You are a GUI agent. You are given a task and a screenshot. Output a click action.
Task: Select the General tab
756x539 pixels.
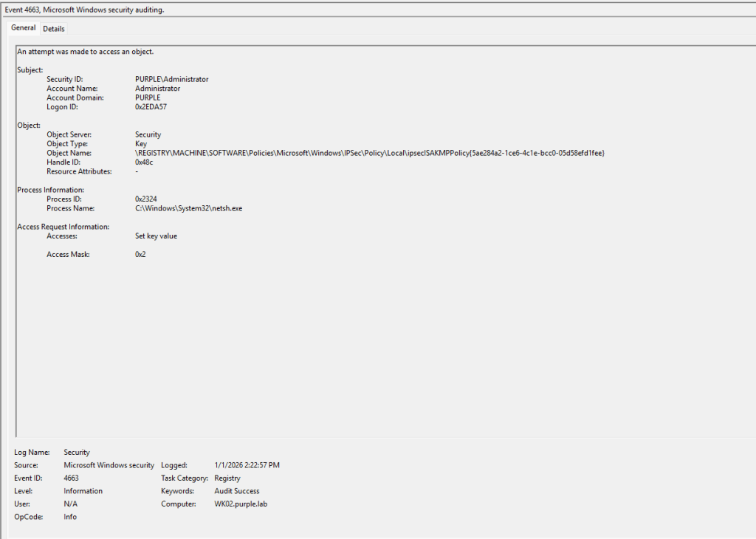(23, 28)
